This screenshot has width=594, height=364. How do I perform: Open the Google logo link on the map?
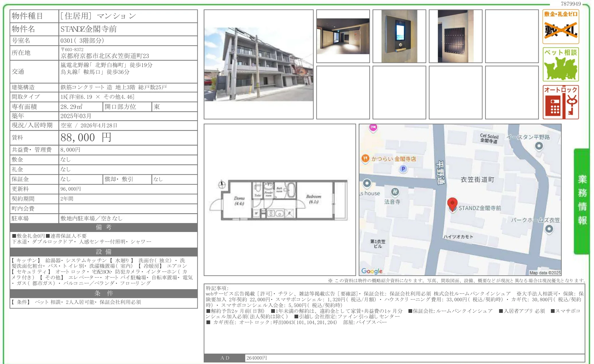(x=372, y=271)
